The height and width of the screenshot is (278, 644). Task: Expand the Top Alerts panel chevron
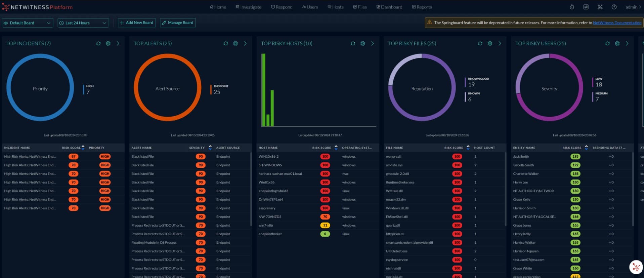(x=245, y=43)
